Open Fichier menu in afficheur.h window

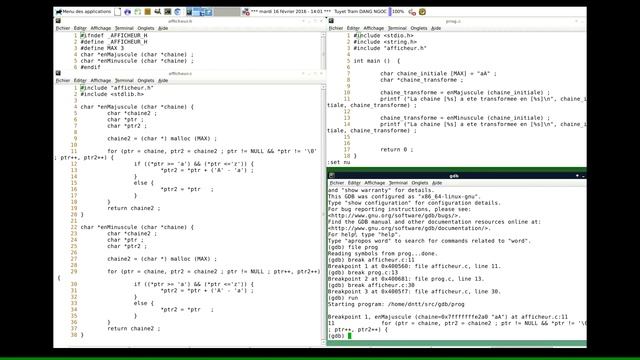click(x=63, y=28)
